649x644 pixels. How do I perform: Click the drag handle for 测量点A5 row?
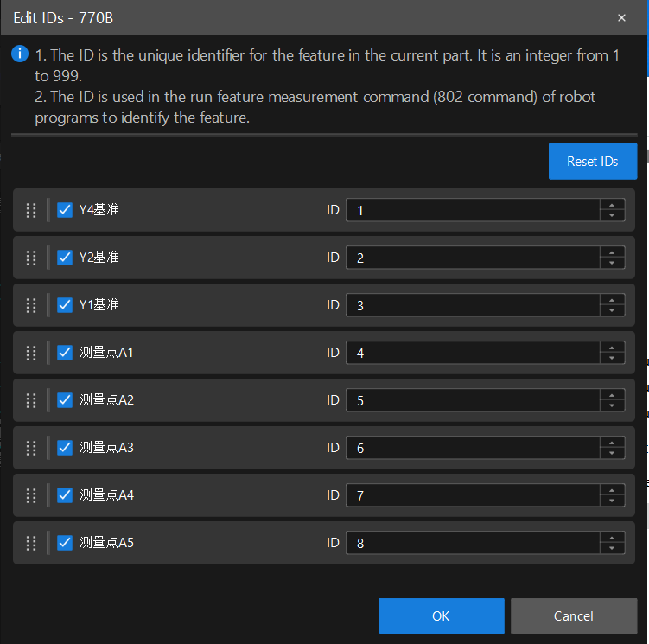click(x=31, y=543)
